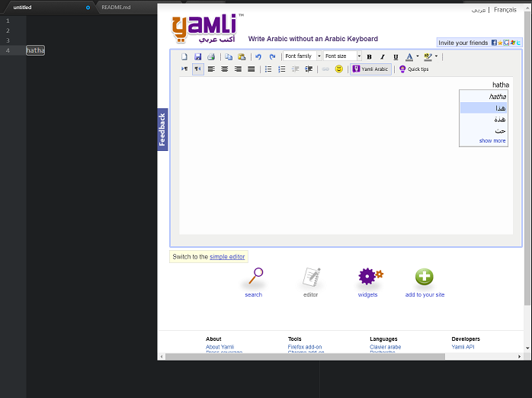Align text center
This screenshot has height=398, width=532.
click(x=225, y=69)
